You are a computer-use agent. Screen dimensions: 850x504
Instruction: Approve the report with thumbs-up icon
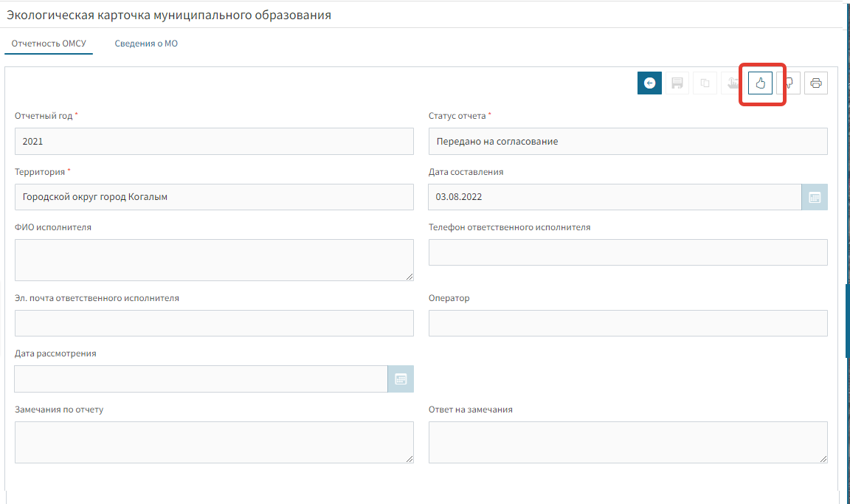coord(761,83)
